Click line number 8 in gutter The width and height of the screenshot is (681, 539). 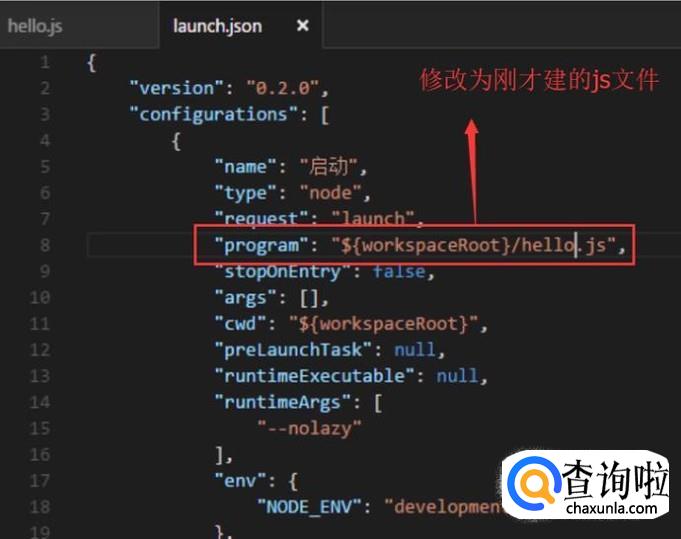click(45, 245)
